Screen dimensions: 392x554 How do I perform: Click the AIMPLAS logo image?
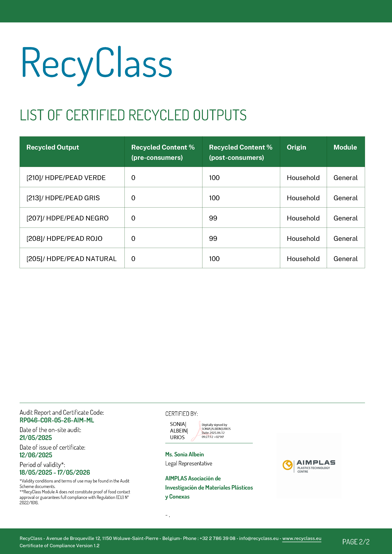click(x=309, y=466)
